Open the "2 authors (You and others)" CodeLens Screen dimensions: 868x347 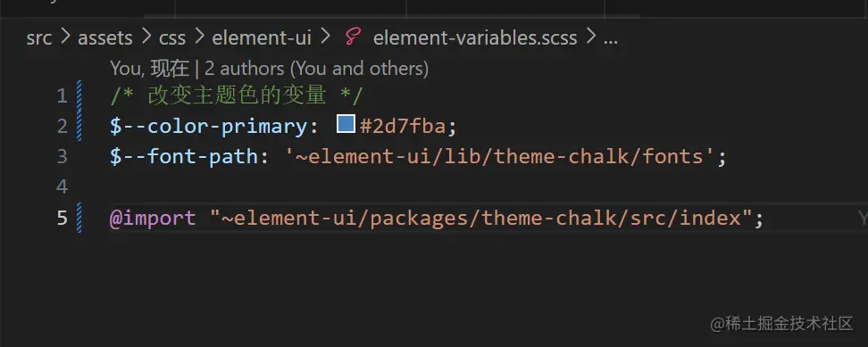click(x=317, y=69)
